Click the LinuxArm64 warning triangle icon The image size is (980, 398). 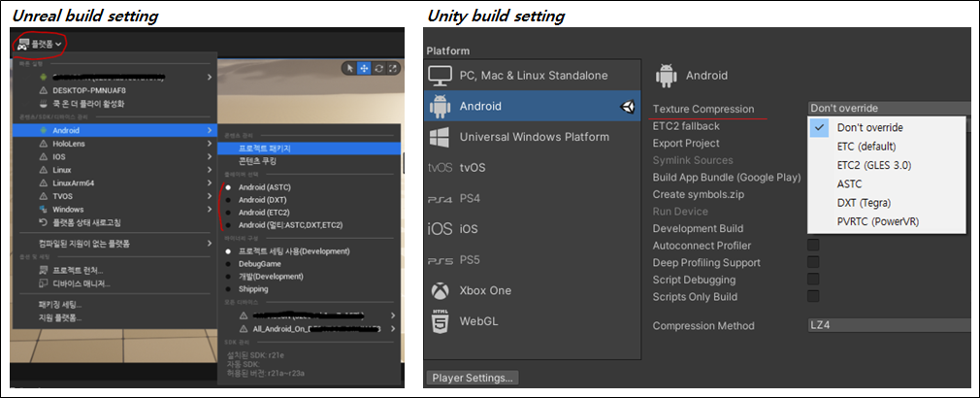click(x=43, y=183)
